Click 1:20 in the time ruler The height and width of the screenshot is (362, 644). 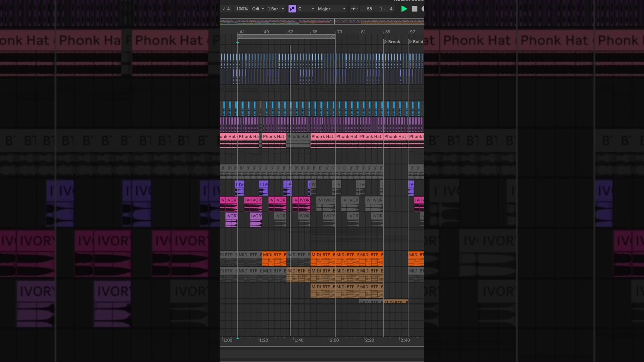pyautogui.click(x=263, y=340)
